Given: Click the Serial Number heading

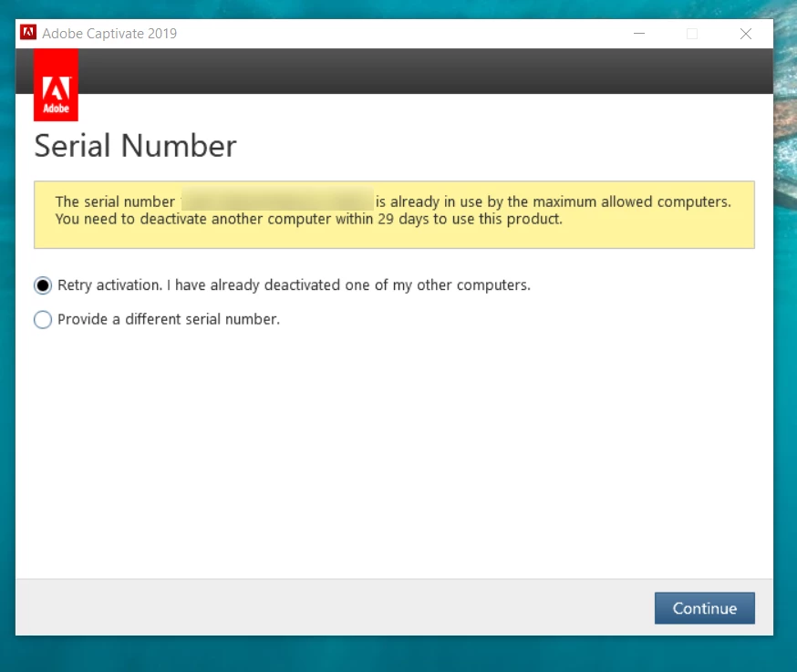Looking at the screenshot, I should pyautogui.click(x=135, y=146).
